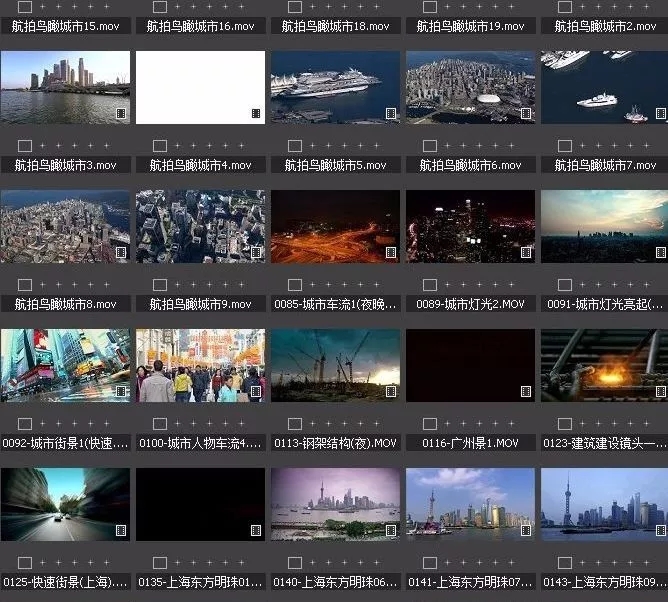This screenshot has width=668, height=602.
Task: Click the film strip icon on 0089-城市灯光2.MOV
Action: (526, 252)
